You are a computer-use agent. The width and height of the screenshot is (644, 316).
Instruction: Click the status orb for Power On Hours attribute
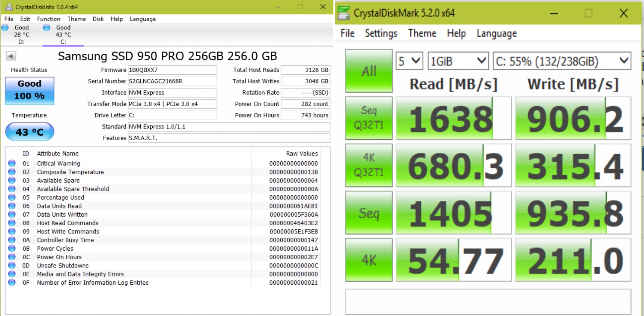(x=12, y=257)
